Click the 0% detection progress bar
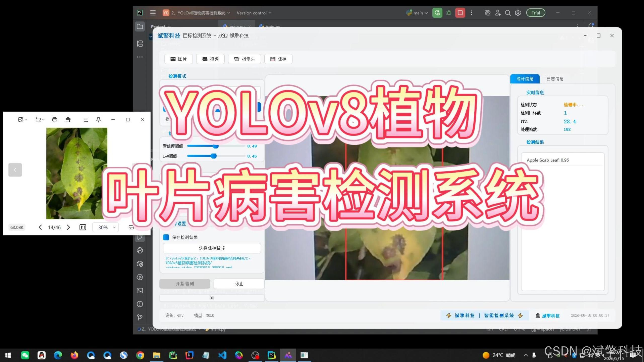This screenshot has width=644, height=362. click(212, 298)
